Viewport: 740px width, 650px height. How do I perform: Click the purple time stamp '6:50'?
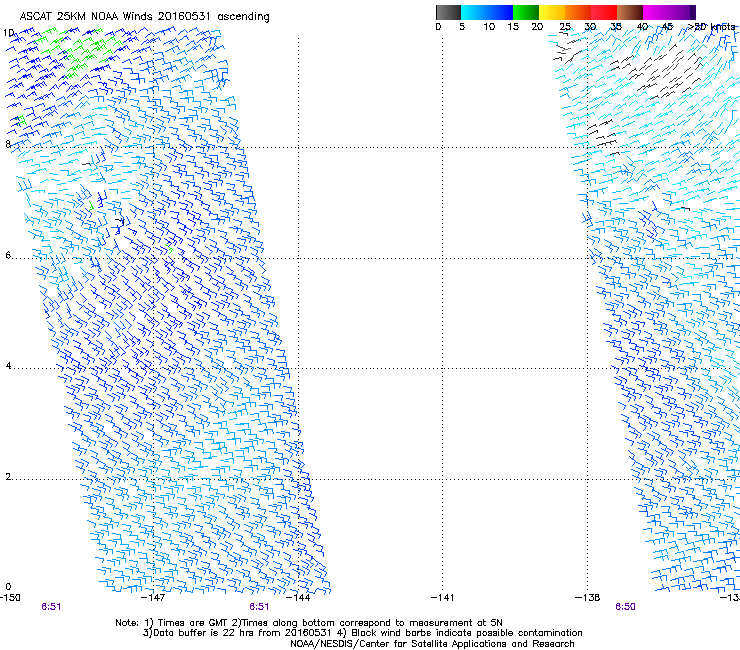(625, 607)
